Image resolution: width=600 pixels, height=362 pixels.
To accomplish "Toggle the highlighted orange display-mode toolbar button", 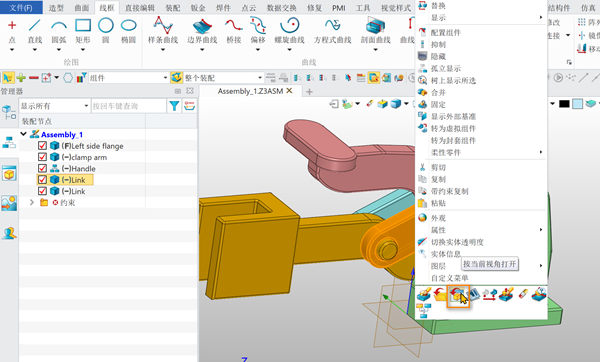I will [373, 78].
